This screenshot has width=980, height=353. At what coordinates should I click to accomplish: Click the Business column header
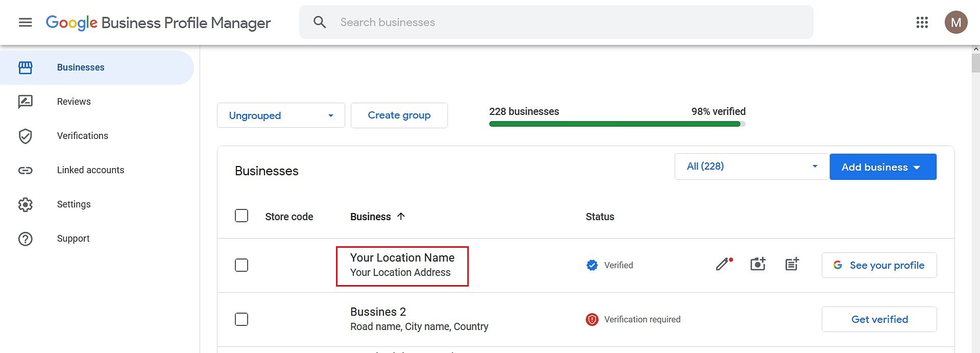point(371,217)
